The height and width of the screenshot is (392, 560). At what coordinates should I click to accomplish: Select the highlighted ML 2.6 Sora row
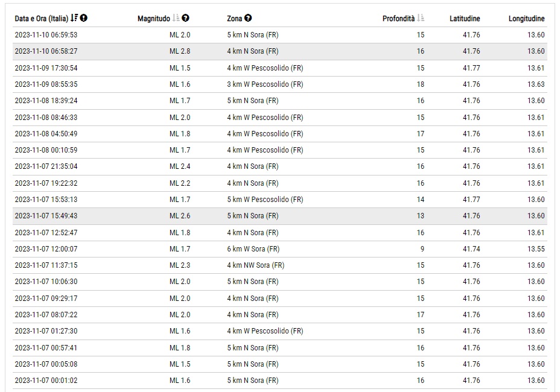(279, 216)
